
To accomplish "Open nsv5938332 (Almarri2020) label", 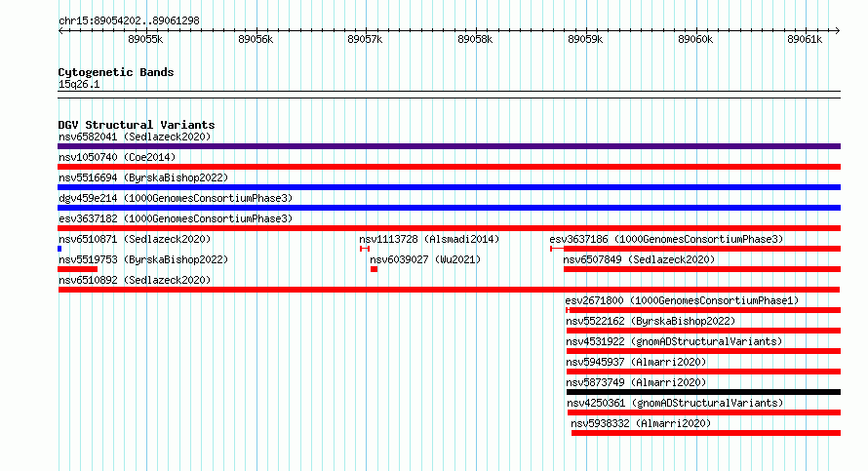I will pos(641,423).
